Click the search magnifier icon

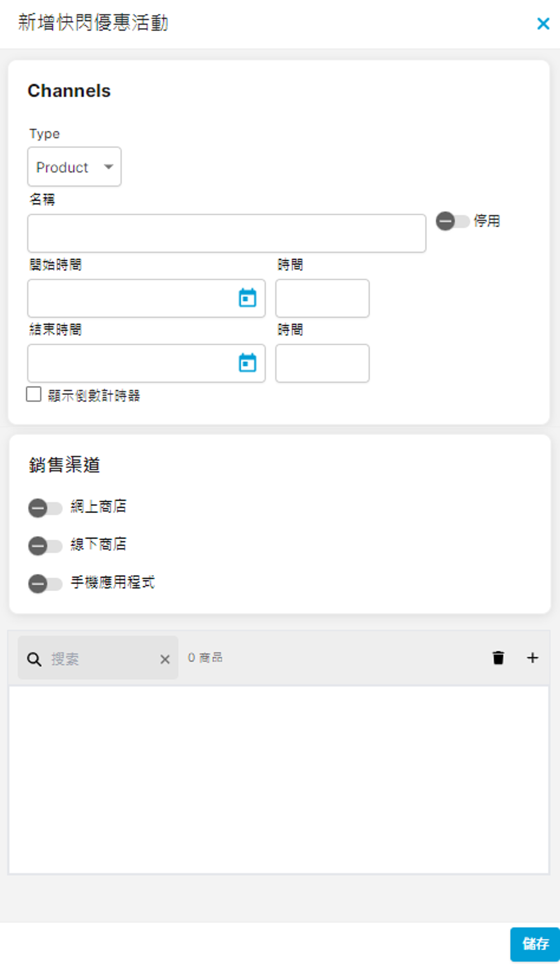point(34,659)
